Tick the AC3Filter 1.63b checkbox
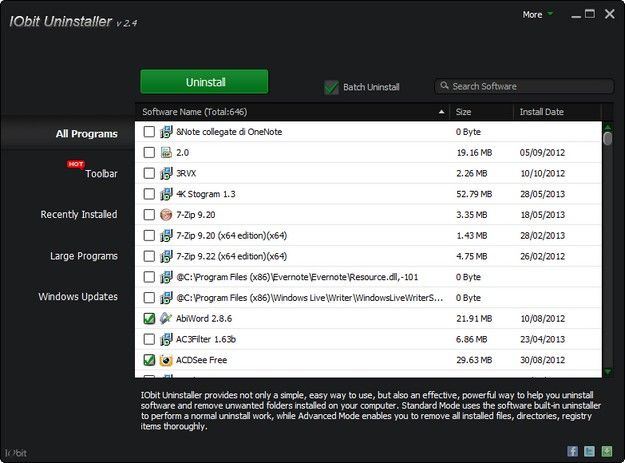 (149, 338)
